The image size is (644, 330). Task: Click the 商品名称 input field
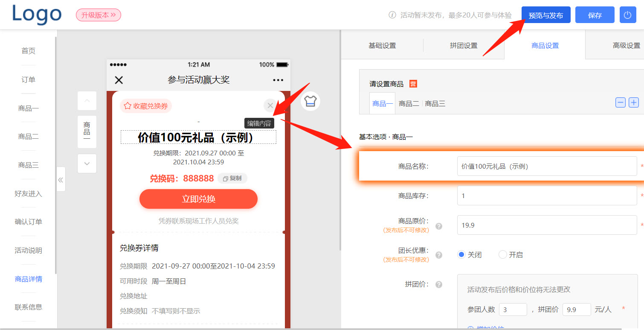pos(547,166)
